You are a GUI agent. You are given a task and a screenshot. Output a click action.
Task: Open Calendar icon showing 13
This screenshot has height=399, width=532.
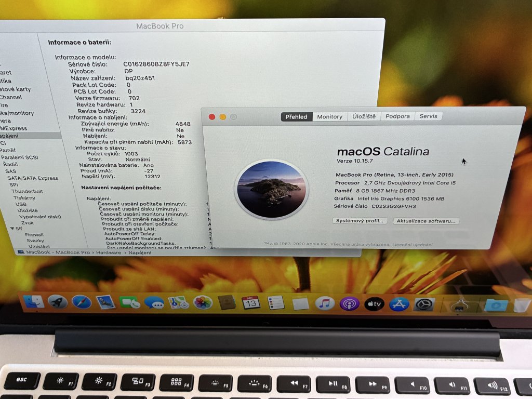251,303
